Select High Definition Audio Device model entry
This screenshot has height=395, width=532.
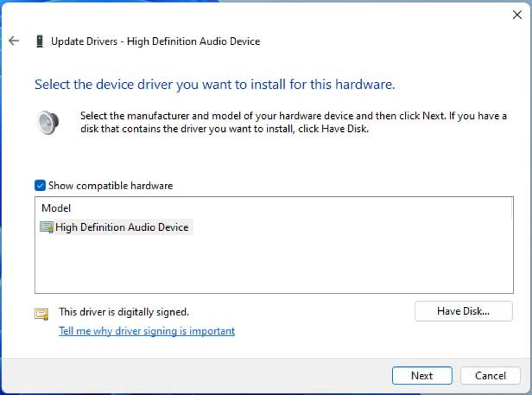click(x=122, y=227)
